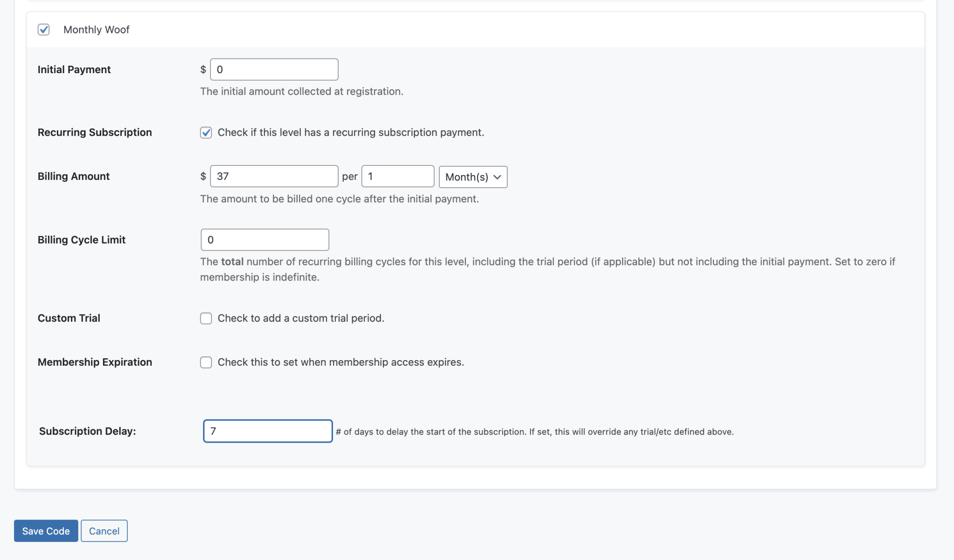Click the Save Code button

(46, 531)
